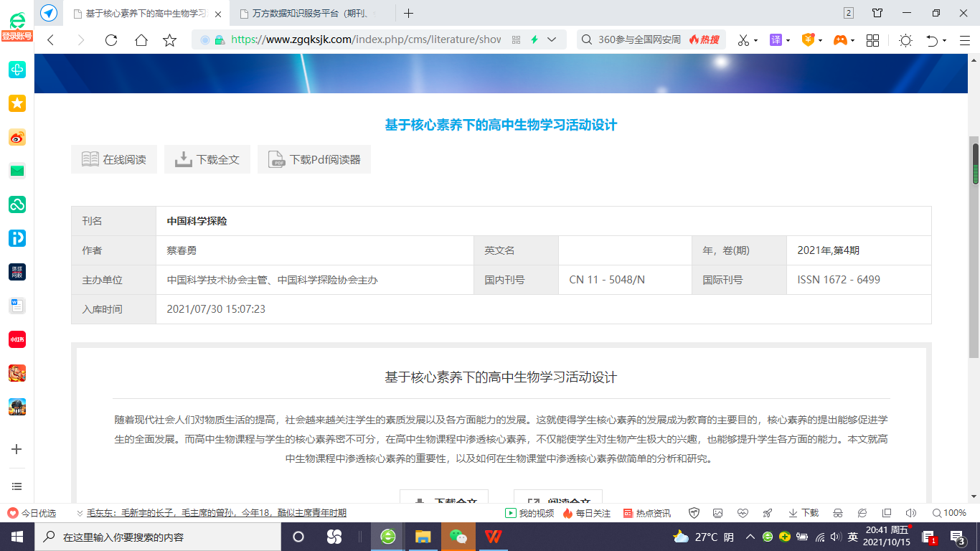
Task: Open the yellow star favorites sidebar icon
Action: [x=17, y=103]
